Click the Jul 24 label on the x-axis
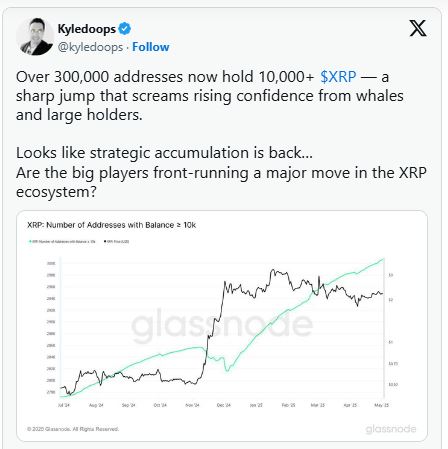The image size is (448, 449). point(64,405)
